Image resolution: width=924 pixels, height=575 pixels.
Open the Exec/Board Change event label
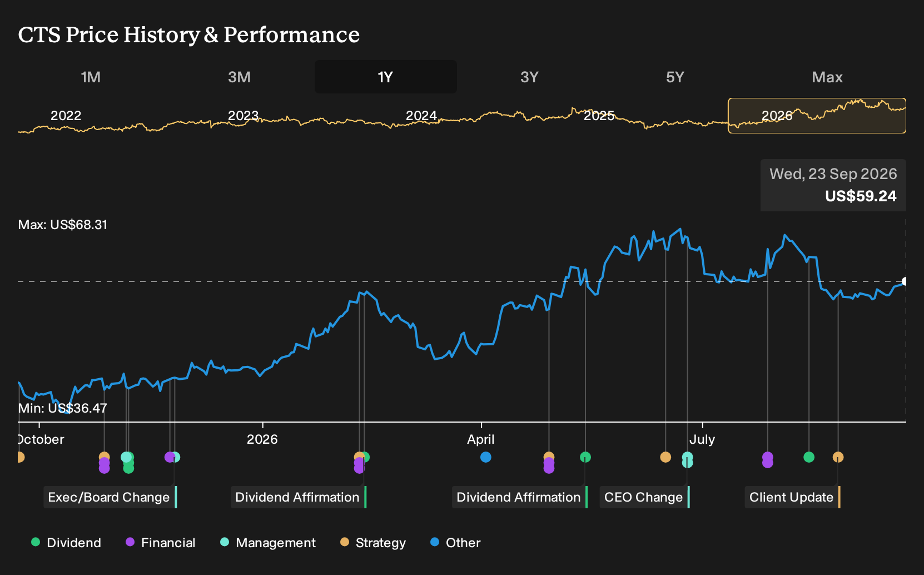pyautogui.click(x=110, y=497)
